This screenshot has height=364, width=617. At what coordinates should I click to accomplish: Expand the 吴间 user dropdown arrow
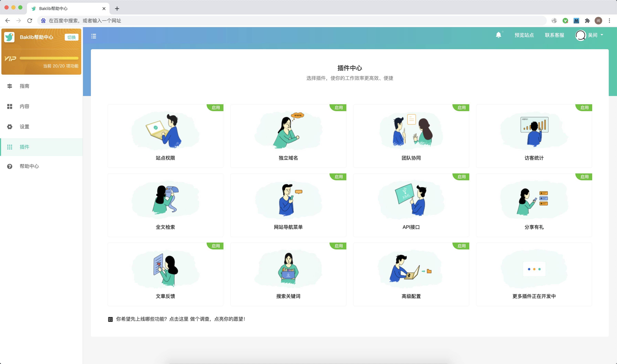602,35
